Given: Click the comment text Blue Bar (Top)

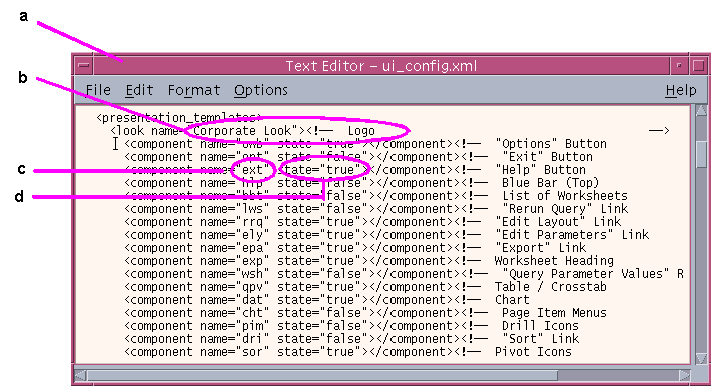Looking at the screenshot, I should [x=551, y=183].
